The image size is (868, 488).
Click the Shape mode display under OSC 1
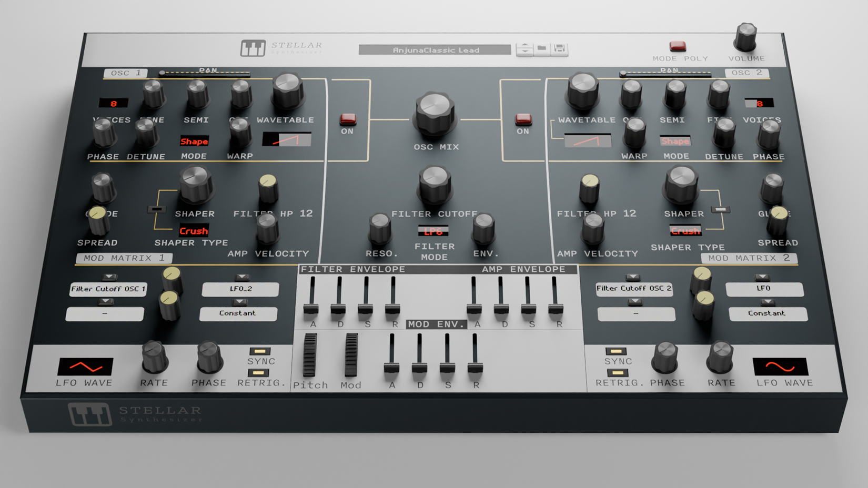pyautogui.click(x=194, y=141)
